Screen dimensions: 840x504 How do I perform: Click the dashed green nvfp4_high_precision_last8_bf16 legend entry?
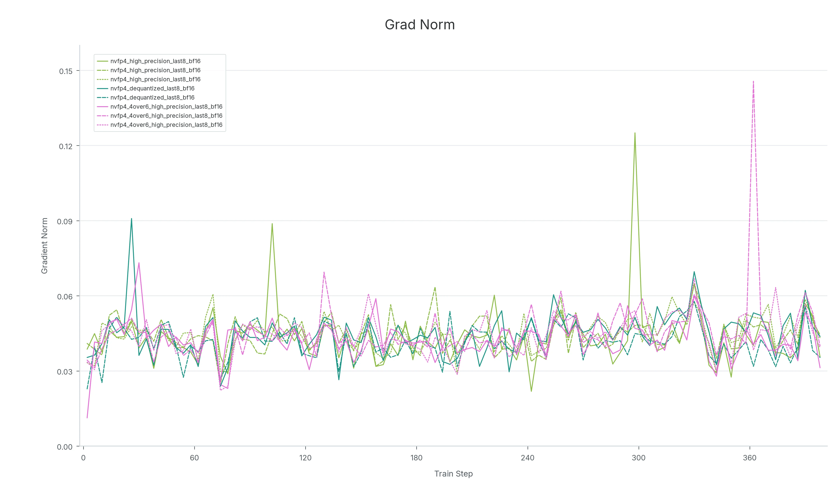(149, 70)
